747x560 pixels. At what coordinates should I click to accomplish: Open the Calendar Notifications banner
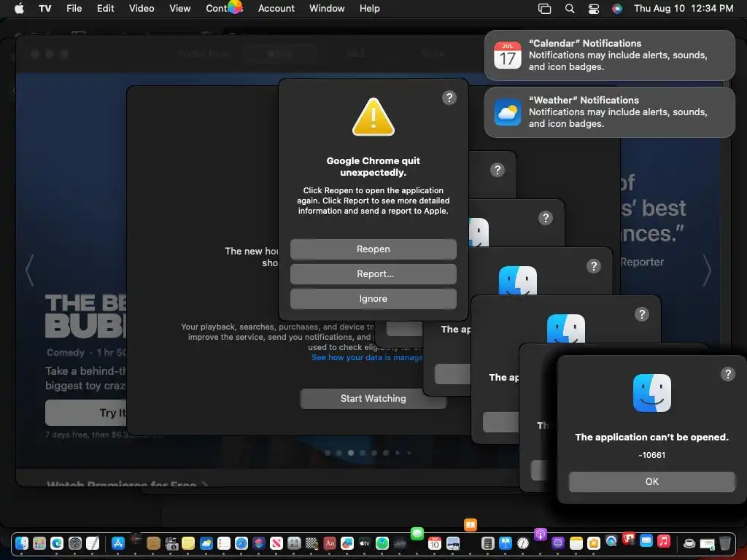(609, 55)
